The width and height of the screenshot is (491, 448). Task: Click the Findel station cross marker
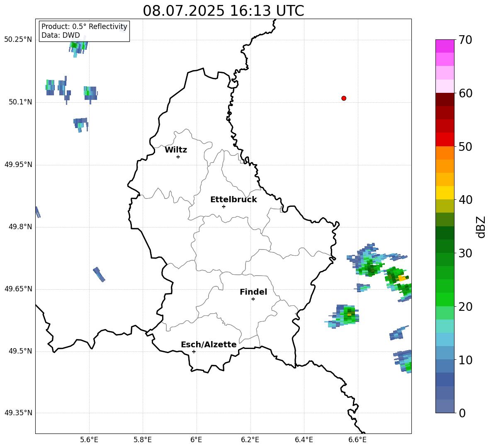pyautogui.click(x=253, y=299)
